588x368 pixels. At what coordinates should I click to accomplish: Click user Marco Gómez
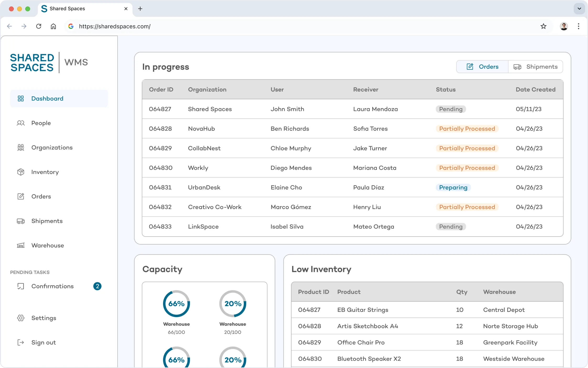pyautogui.click(x=291, y=207)
